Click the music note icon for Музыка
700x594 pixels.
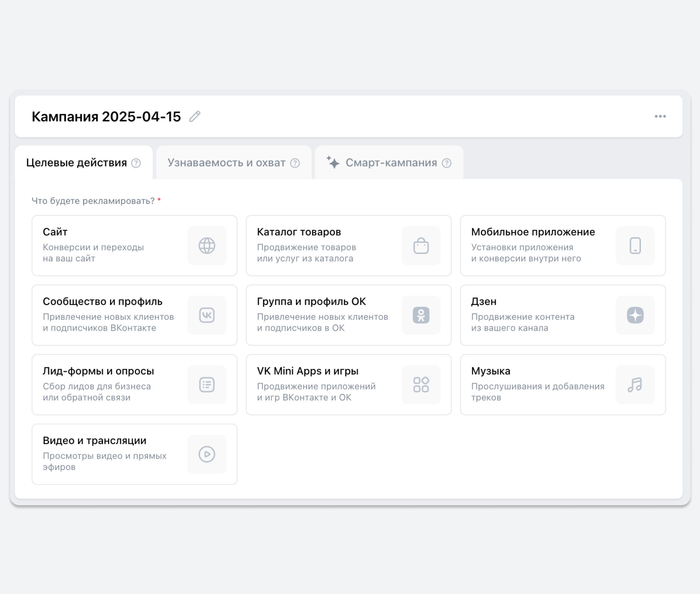tap(635, 385)
